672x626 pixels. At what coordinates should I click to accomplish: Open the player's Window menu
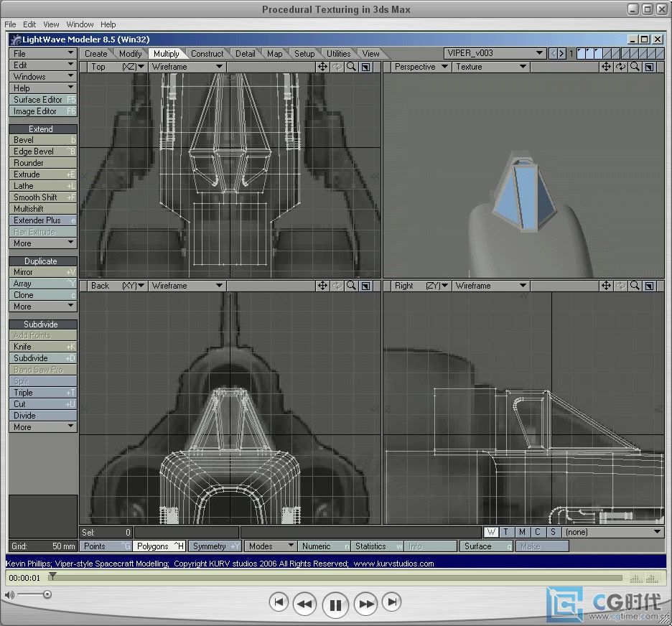(80, 24)
